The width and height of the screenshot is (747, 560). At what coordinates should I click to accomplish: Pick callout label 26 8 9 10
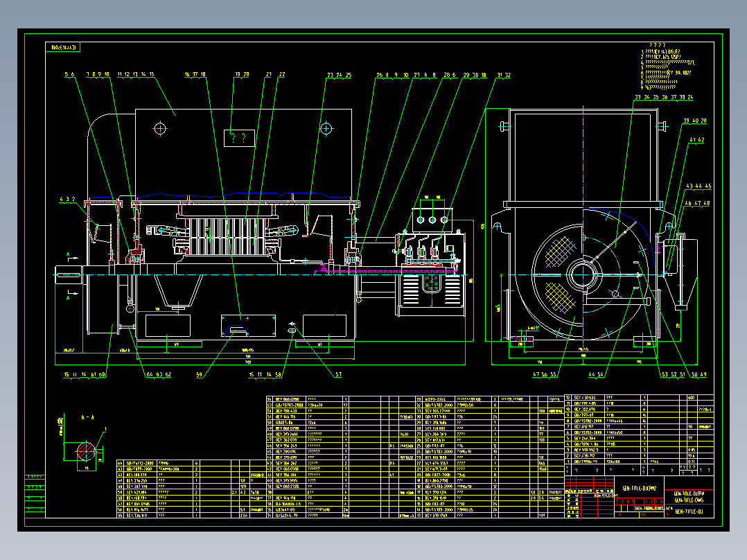click(392, 75)
